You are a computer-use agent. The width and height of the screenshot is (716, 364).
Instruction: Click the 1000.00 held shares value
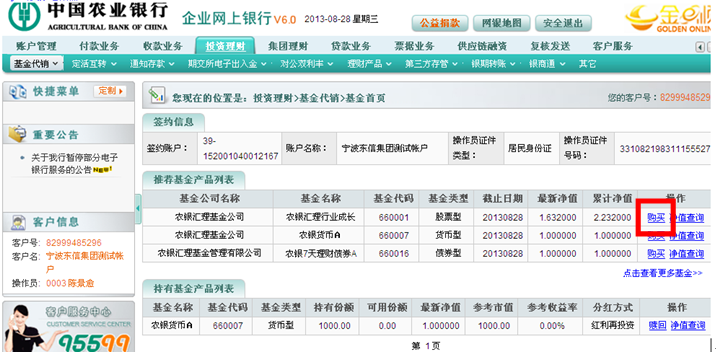point(334,326)
